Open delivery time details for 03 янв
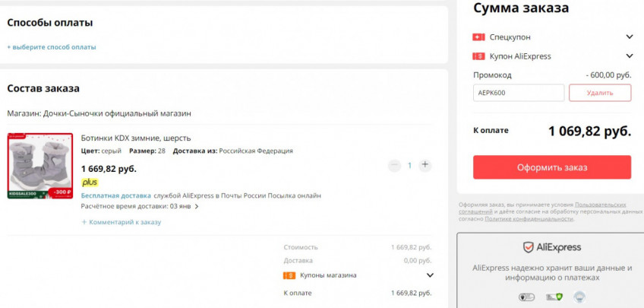The height and width of the screenshot is (308, 644). click(x=197, y=206)
